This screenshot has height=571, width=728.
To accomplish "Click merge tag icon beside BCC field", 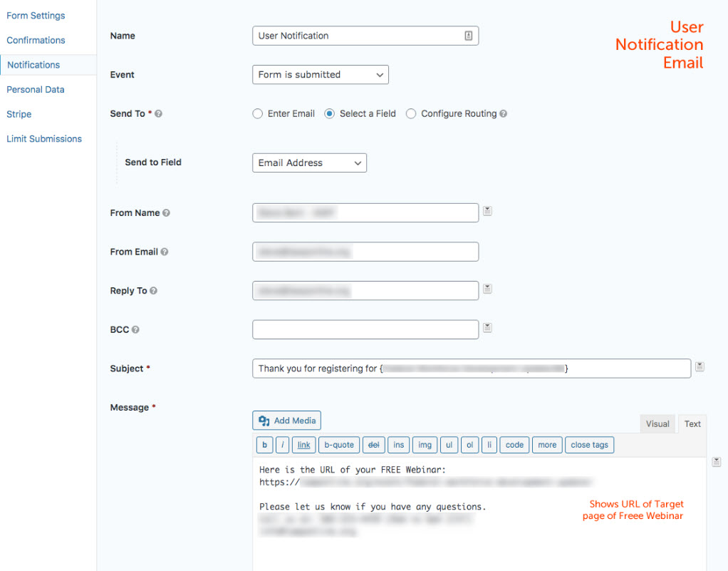I will tap(487, 328).
